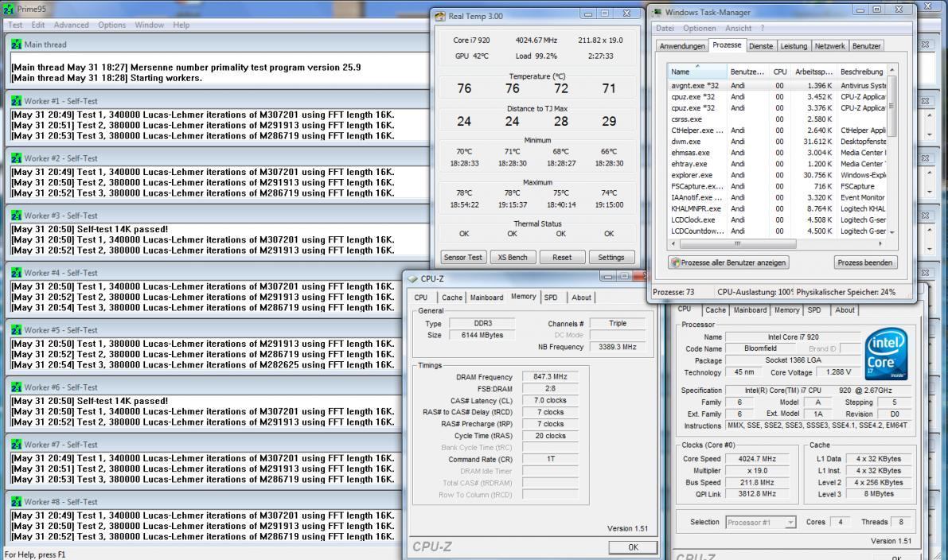Screen dimensions: 948x560
Task: Open Settings in Real Temp
Action: [x=611, y=258]
